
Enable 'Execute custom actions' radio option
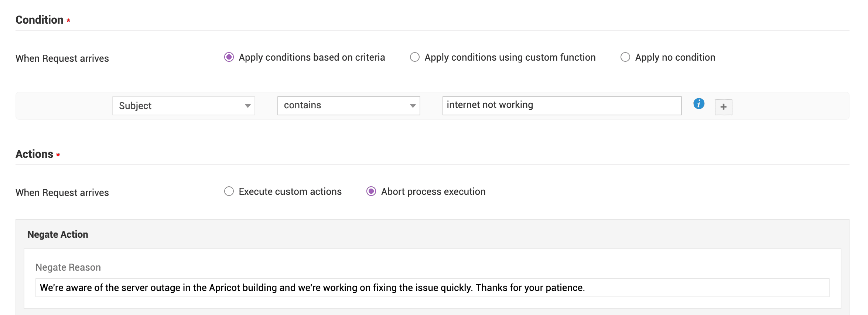[229, 192]
